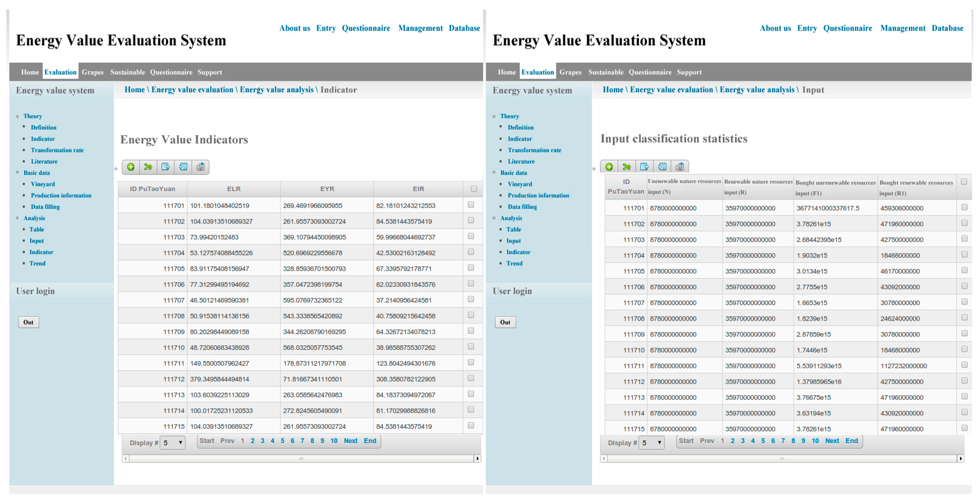This screenshot has width=980, height=504.
Task: Open Grapes tab in left page navigation bar
Action: [x=92, y=72]
